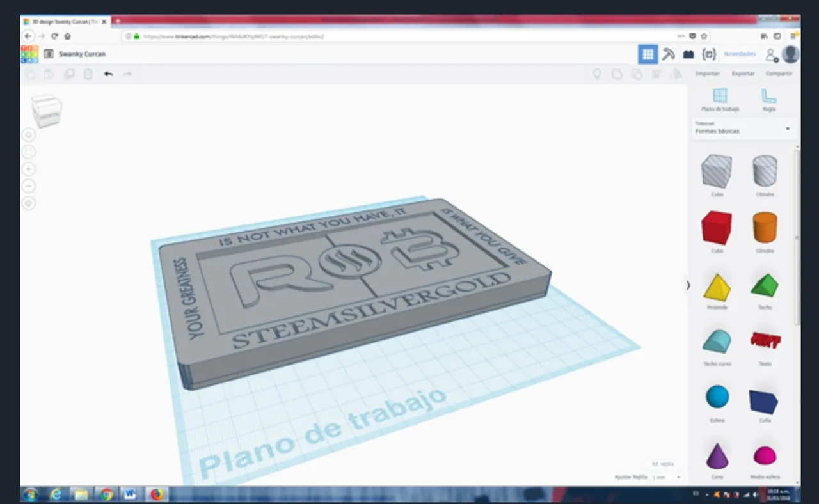819x504 pixels.
Task: Open the Codeblocks braces icon
Action: coord(709,54)
